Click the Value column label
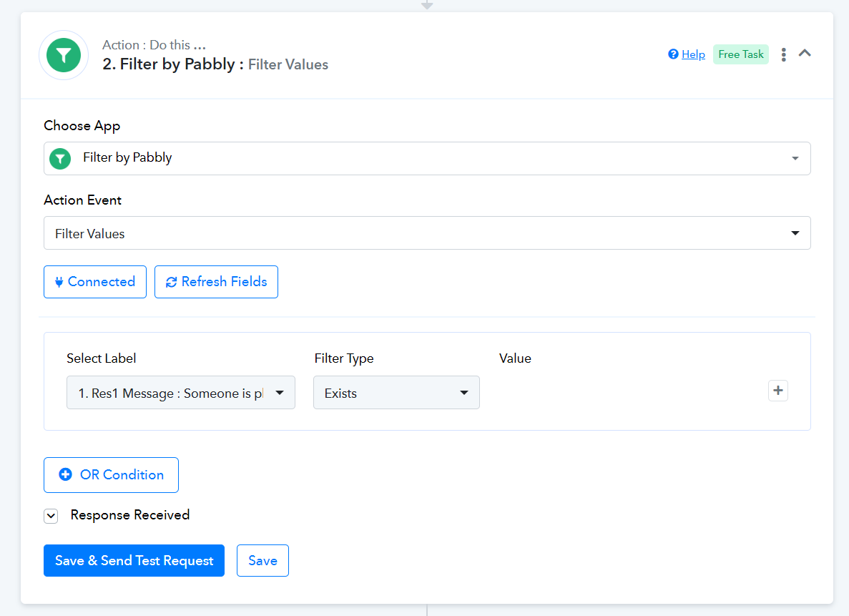 click(x=515, y=358)
